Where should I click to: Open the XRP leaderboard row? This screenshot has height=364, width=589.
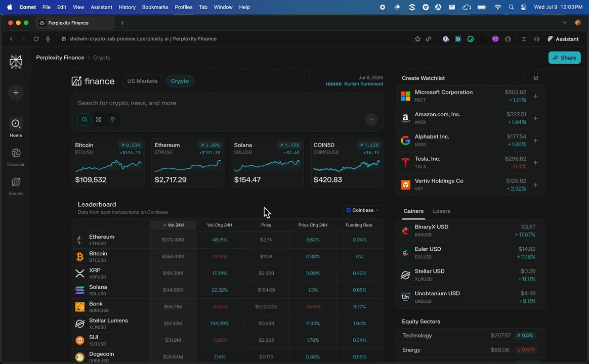tap(227, 273)
